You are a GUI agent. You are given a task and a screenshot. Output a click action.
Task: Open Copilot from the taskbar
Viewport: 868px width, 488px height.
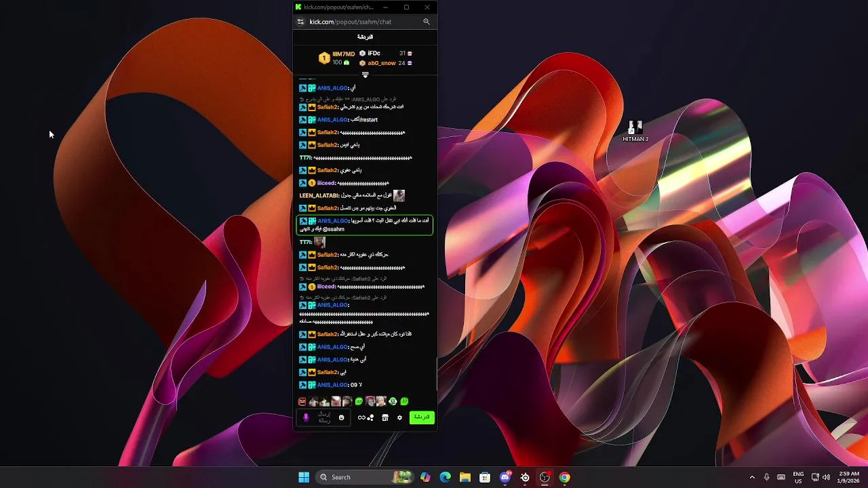point(425,477)
